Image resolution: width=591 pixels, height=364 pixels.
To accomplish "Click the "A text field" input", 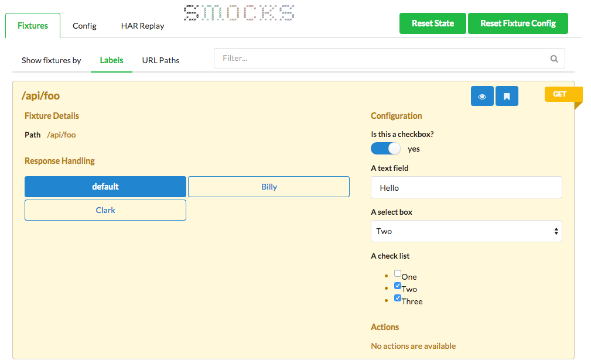I will click(x=466, y=188).
